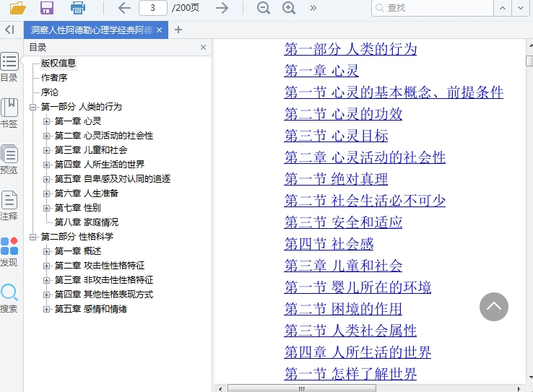This screenshot has height=392, width=533.
Task: Expand 第四章 人所生活的世界 tree node
Action: 46,165
